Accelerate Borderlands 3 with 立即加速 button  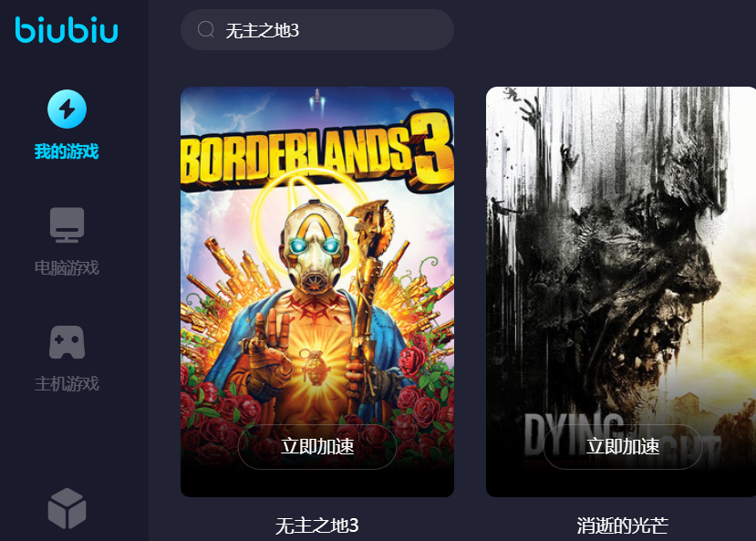317,446
